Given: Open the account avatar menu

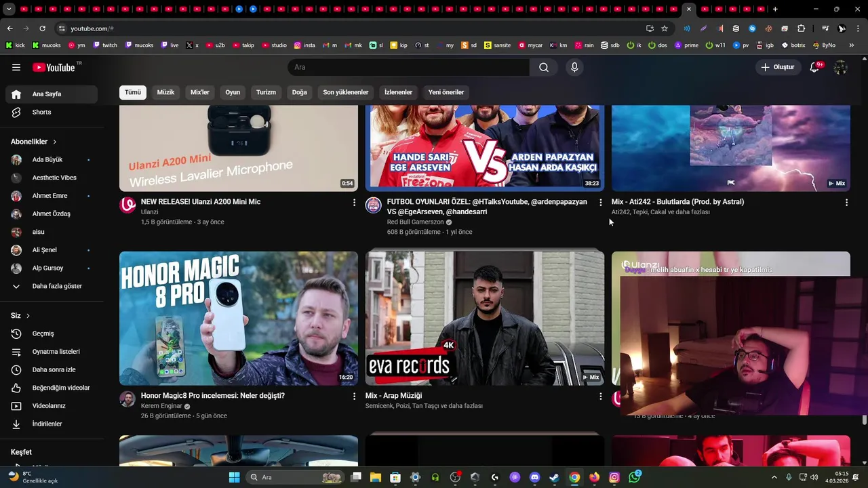Looking at the screenshot, I should point(841,67).
